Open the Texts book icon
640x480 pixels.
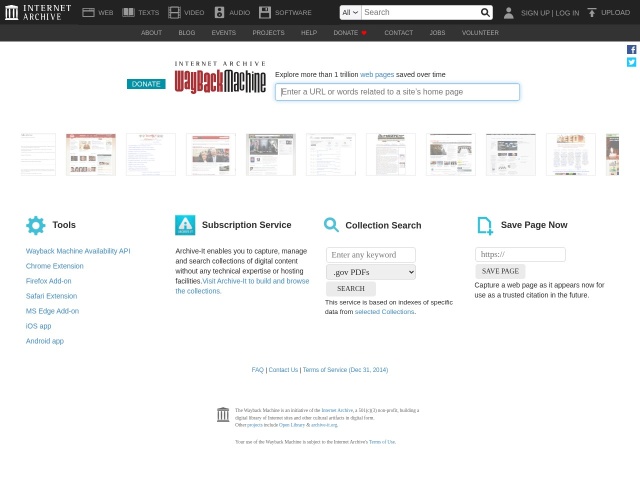coord(129,13)
